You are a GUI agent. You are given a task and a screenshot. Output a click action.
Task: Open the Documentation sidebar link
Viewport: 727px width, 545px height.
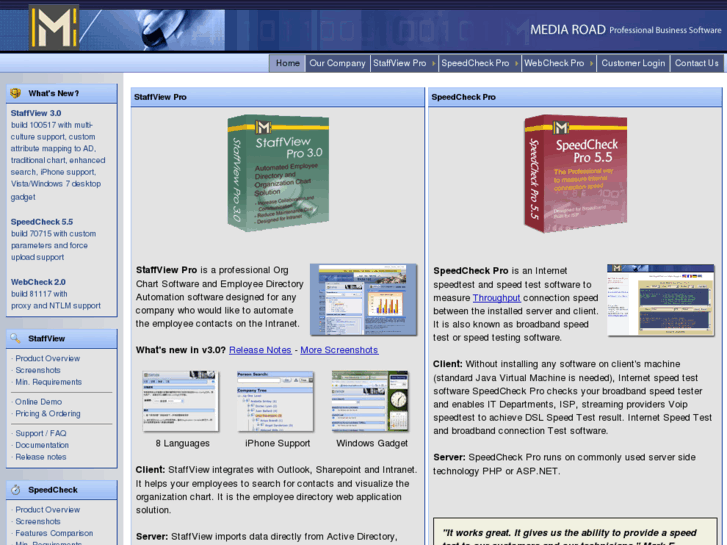tap(42, 445)
